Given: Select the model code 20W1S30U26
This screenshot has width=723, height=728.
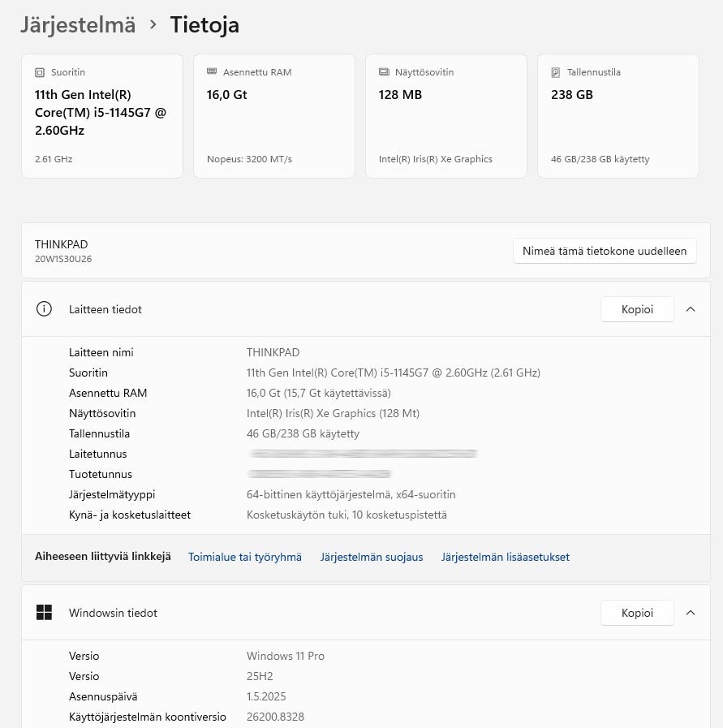Looking at the screenshot, I should coord(63,259).
